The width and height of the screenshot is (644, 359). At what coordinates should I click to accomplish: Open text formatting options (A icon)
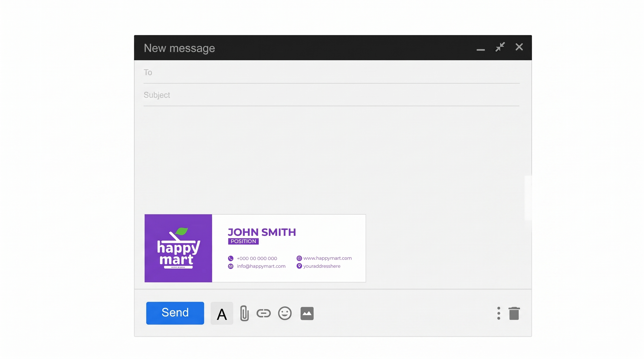point(222,313)
